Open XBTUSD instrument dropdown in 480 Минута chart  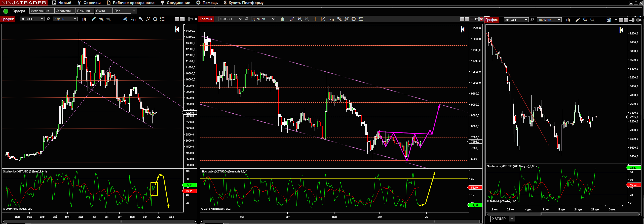pos(516,20)
